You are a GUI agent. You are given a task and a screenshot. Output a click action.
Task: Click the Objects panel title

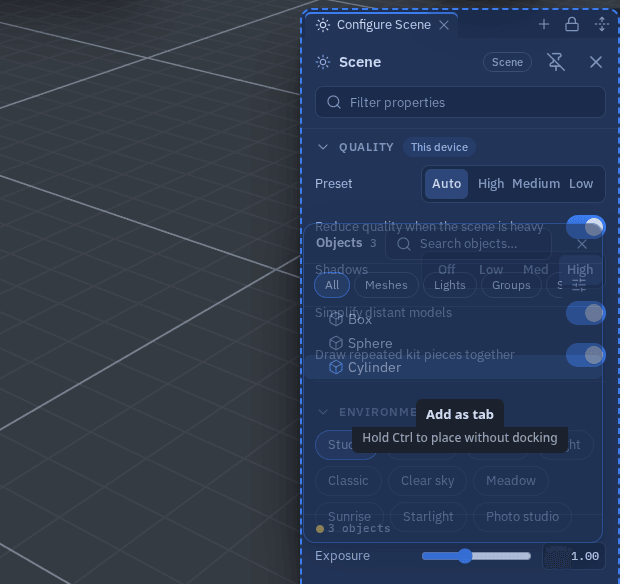pyautogui.click(x=339, y=243)
